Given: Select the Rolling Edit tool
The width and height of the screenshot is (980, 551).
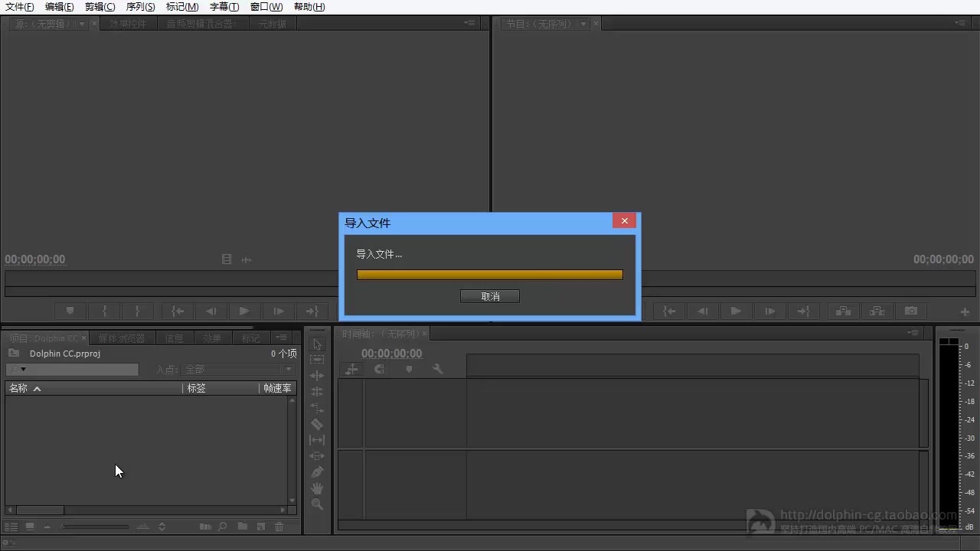Looking at the screenshot, I should coord(317,392).
